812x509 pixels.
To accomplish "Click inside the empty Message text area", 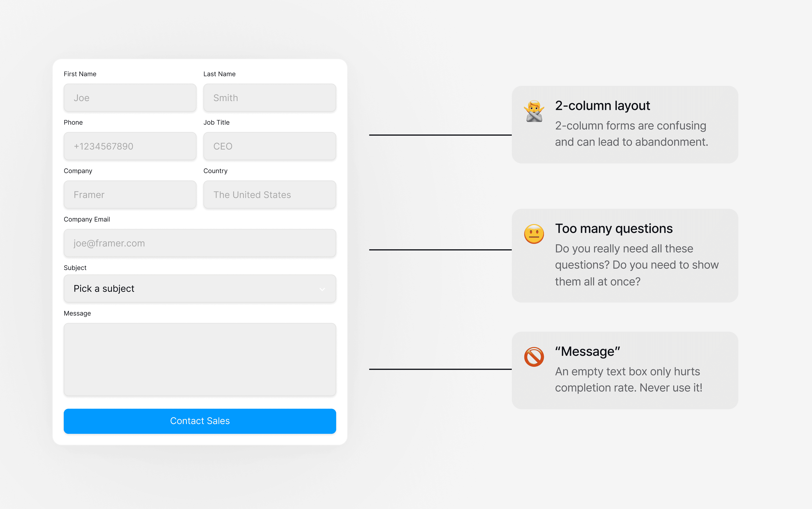I will [200, 360].
